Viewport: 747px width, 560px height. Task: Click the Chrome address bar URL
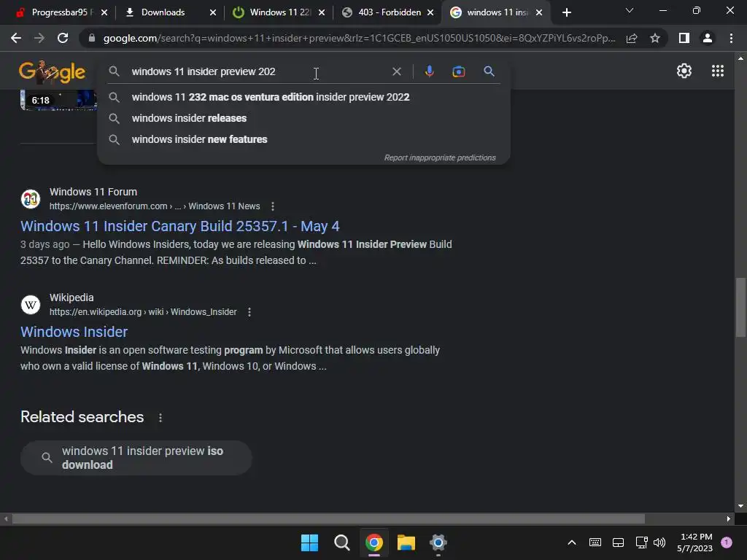point(359,38)
